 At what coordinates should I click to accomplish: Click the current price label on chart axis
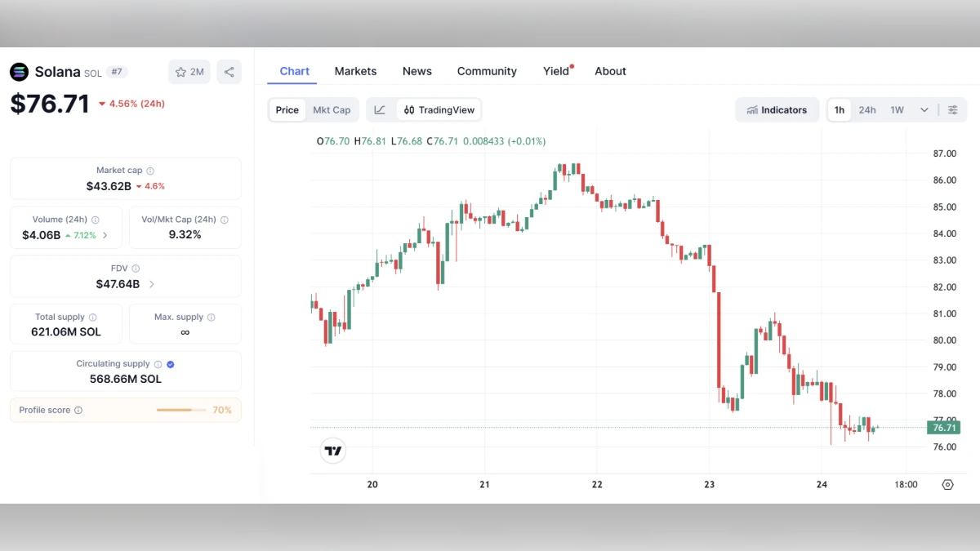(x=944, y=427)
